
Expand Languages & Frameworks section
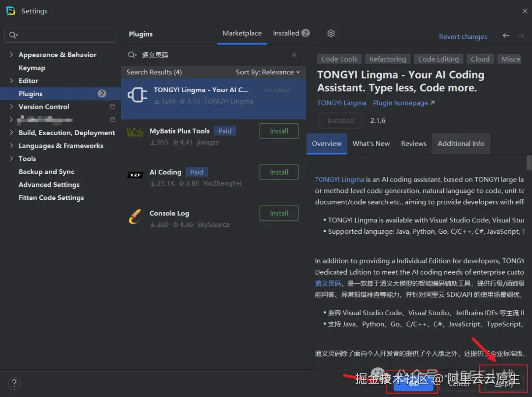[11, 145]
